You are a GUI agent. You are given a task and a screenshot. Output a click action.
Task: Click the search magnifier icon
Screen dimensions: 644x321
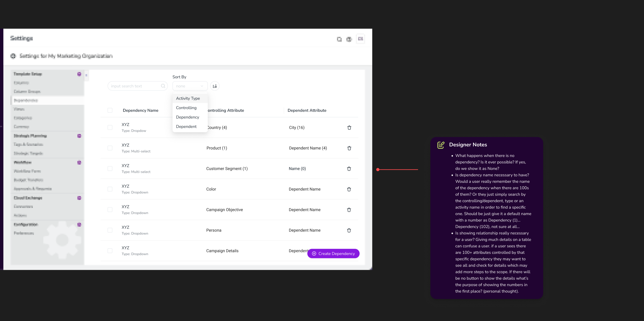163,86
